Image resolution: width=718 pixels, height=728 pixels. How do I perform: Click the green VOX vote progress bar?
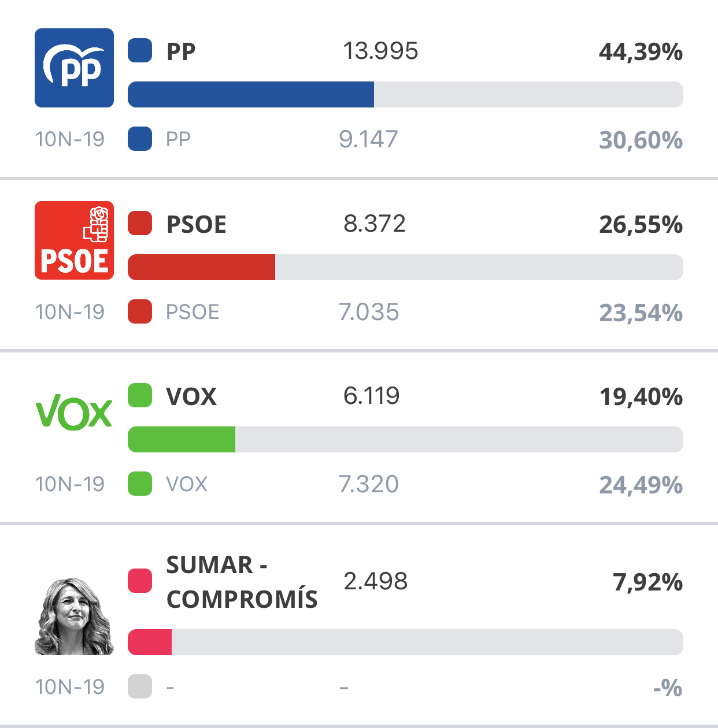[x=182, y=440]
